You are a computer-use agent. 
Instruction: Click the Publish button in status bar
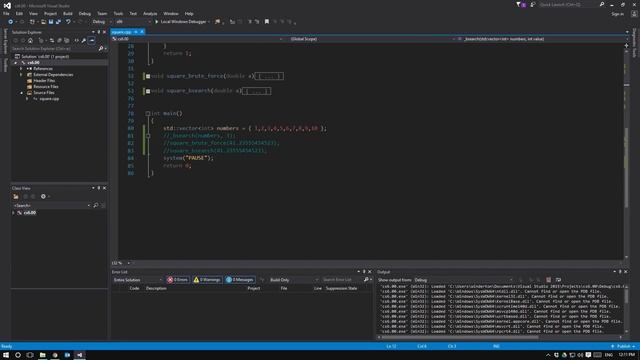pos(624,346)
